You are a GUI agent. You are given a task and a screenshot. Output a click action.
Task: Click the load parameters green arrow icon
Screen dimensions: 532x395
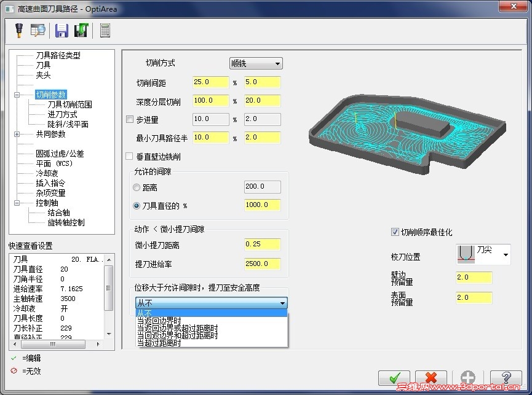click(81, 30)
